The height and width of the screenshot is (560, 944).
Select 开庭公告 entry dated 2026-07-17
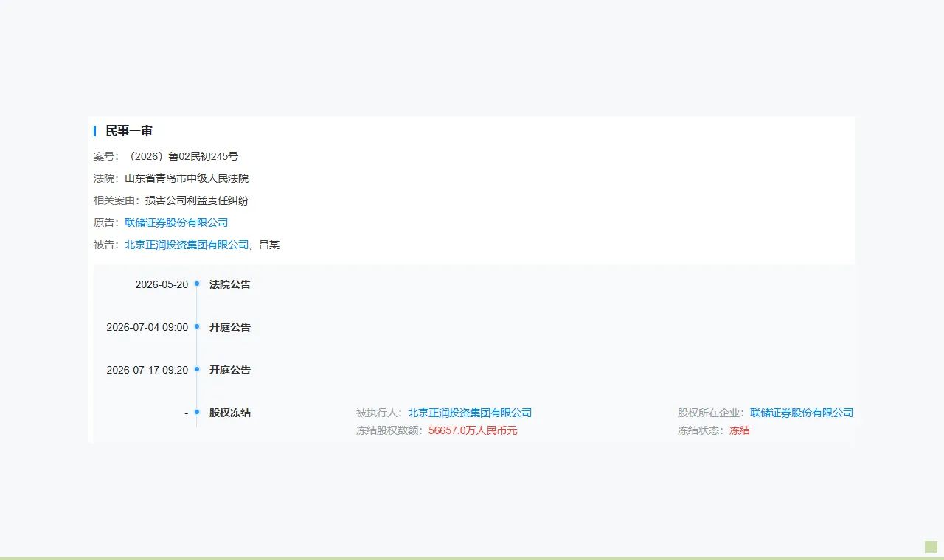[230, 370]
